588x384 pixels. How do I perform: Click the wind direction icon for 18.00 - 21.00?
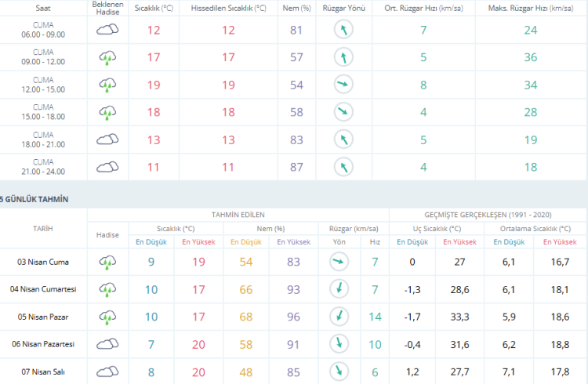343,139
